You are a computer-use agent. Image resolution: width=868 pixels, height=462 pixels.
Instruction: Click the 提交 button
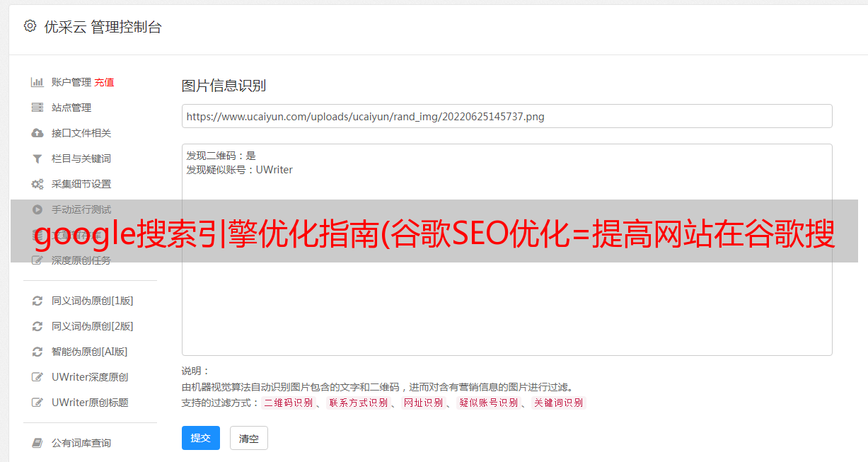(201, 438)
